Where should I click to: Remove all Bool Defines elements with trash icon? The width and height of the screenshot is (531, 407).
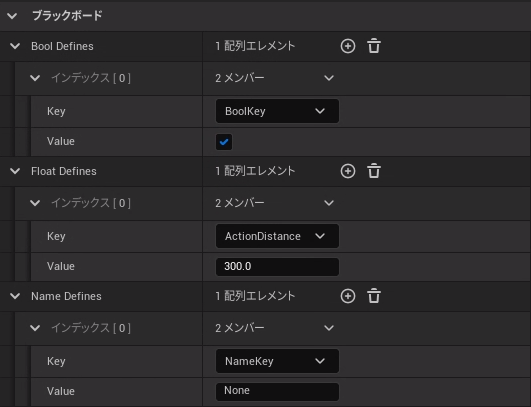(374, 46)
